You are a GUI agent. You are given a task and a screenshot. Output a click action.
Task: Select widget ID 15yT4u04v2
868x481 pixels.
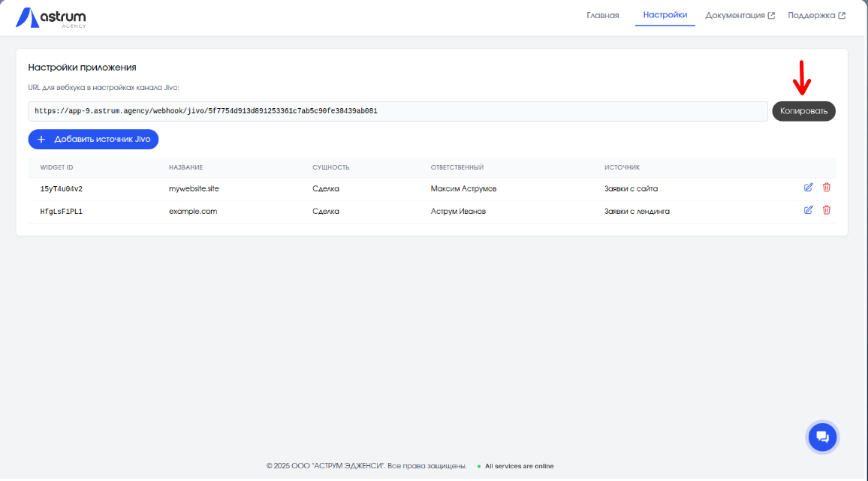pyautogui.click(x=61, y=189)
